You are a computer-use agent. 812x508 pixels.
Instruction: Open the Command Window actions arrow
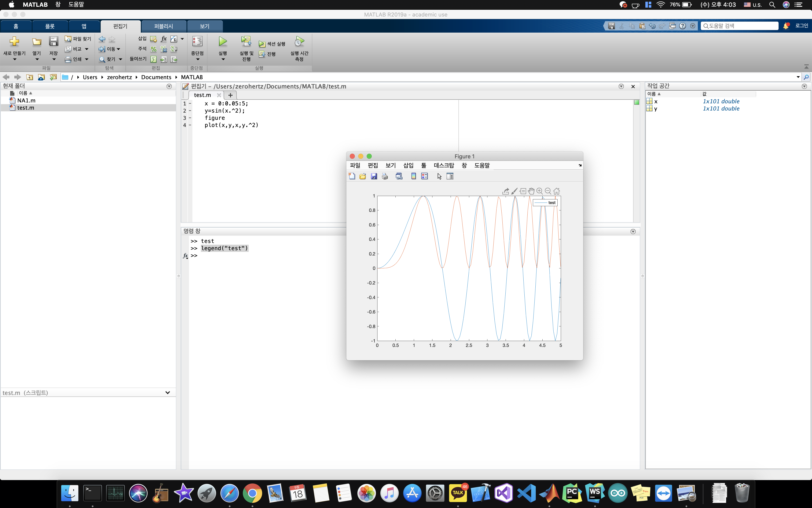tap(633, 232)
